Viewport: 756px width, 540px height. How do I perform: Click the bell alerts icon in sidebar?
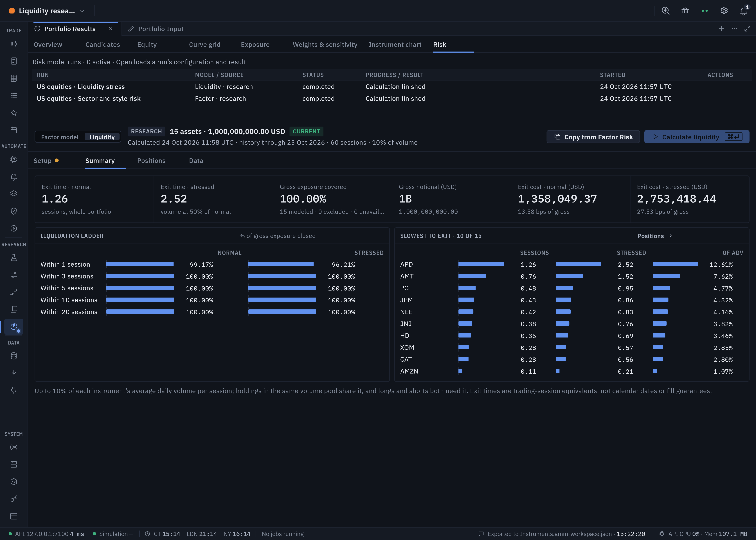point(14,177)
